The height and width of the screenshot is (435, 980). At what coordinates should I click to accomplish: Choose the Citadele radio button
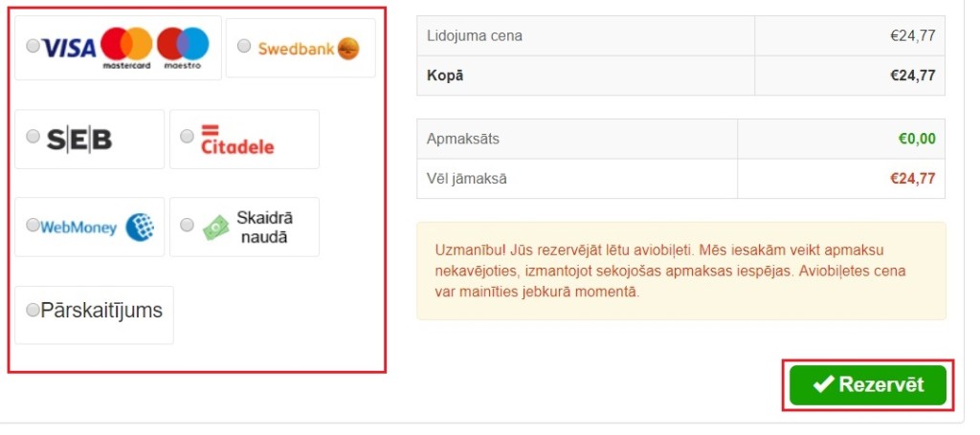point(187,137)
